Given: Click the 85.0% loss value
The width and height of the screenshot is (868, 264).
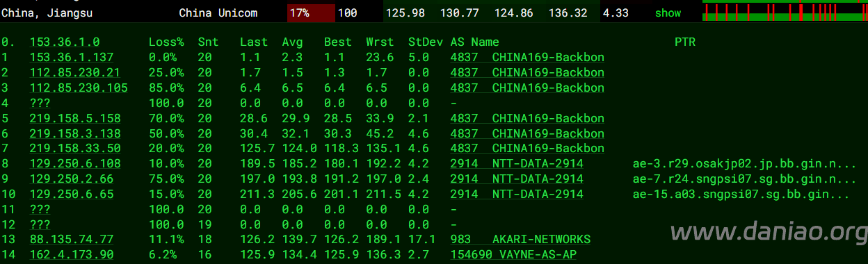Looking at the screenshot, I should [x=166, y=88].
